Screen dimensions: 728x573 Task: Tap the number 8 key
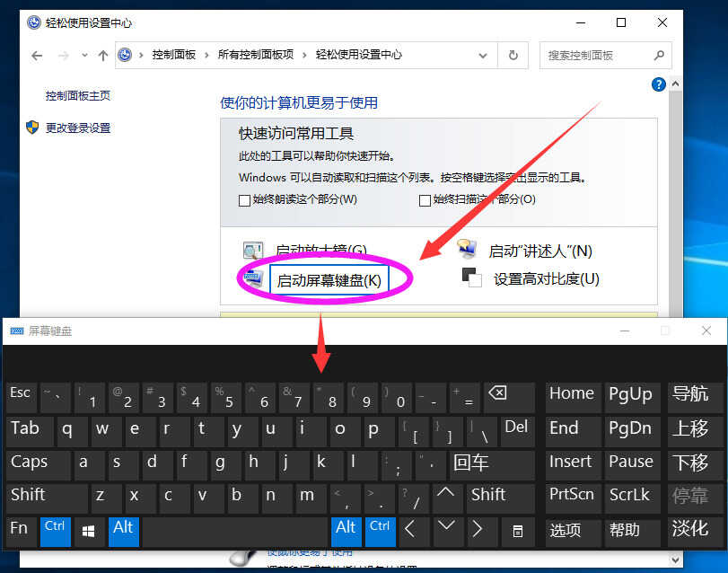pyautogui.click(x=329, y=398)
